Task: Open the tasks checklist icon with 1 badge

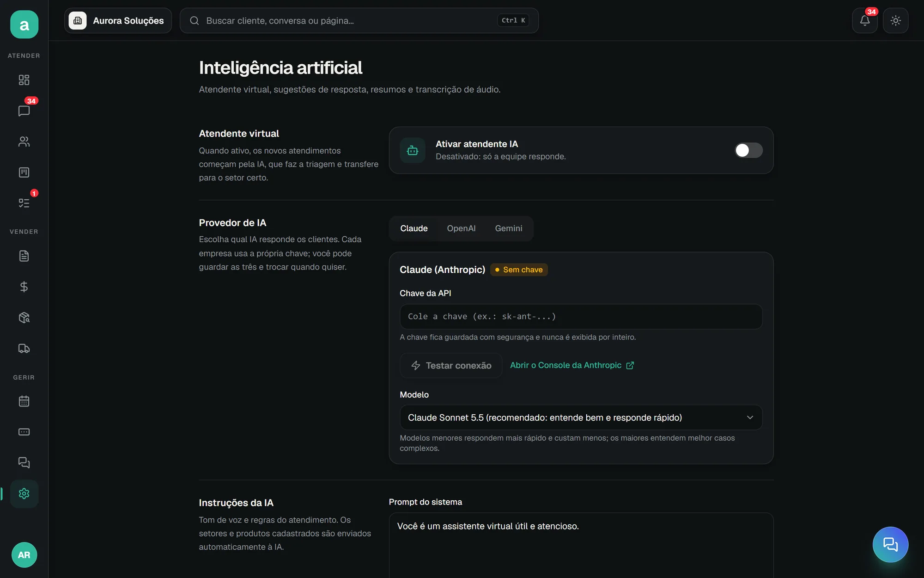Action: (x=24, y=203)
